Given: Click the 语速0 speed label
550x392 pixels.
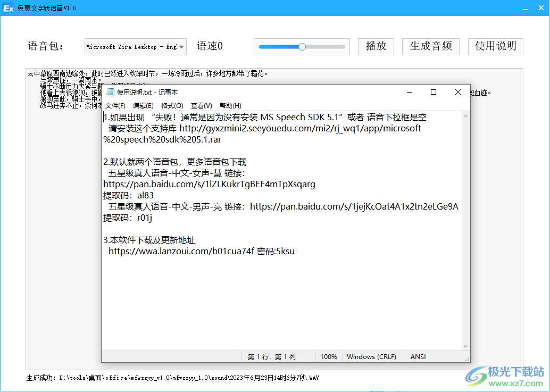Looking at the screenshot, I should pos(210,46).
